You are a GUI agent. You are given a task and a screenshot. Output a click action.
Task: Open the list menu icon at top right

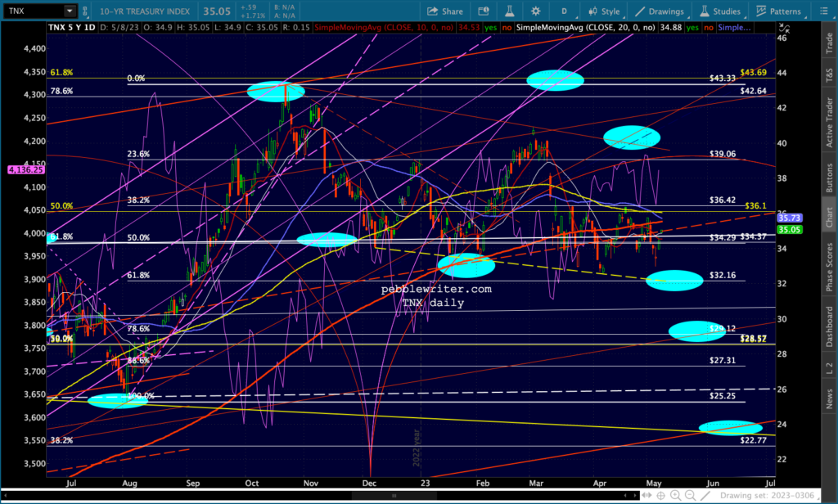823,11
